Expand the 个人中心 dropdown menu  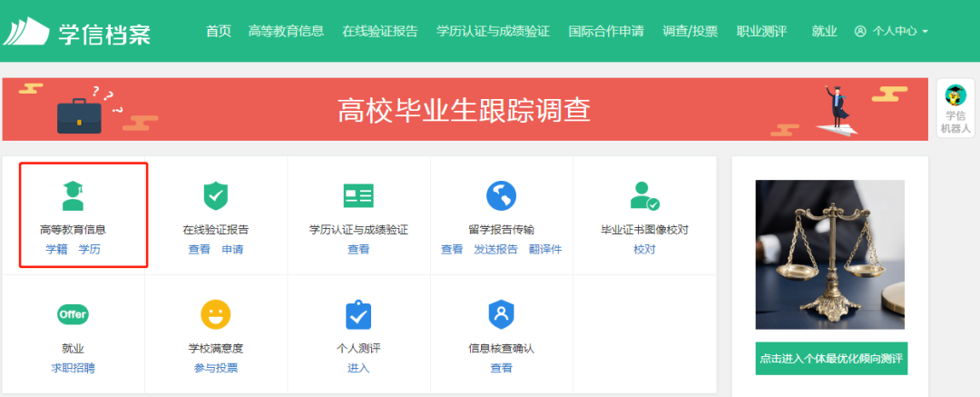(x=891, y=31)
